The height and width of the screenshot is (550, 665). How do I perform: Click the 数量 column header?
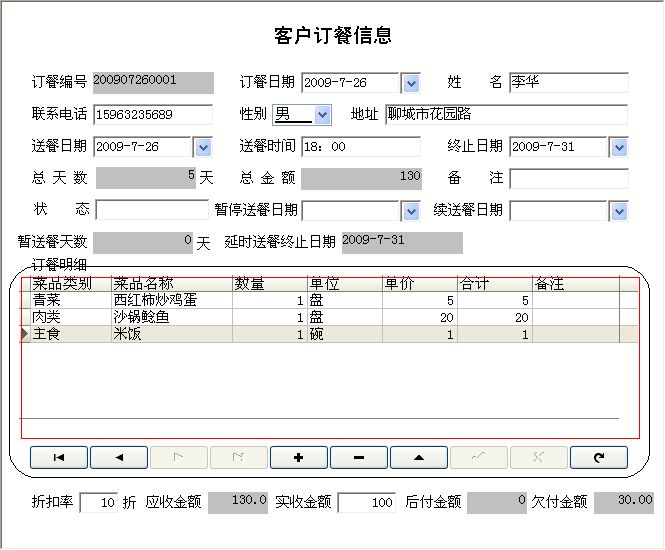coord(270,284)
